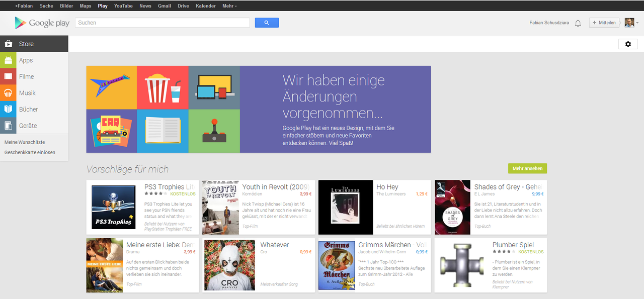
Task: Select Play in the top bar
Action: tap(103, 6)
